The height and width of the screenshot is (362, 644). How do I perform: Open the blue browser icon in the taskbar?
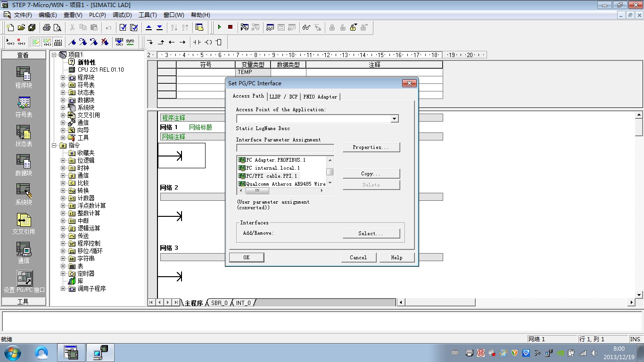tap(42, 353)
